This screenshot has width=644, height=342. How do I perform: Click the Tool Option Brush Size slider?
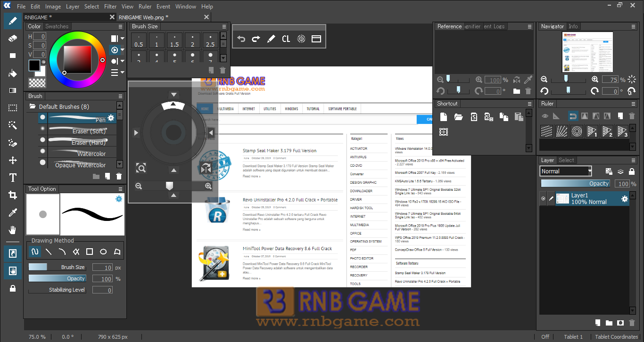pyautogui.click(x=57, y=267)
